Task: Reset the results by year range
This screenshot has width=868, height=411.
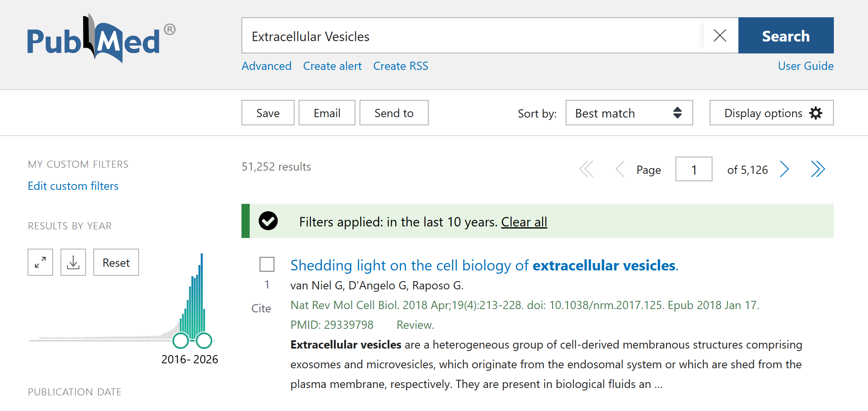Action: click(x=116, y=262)
